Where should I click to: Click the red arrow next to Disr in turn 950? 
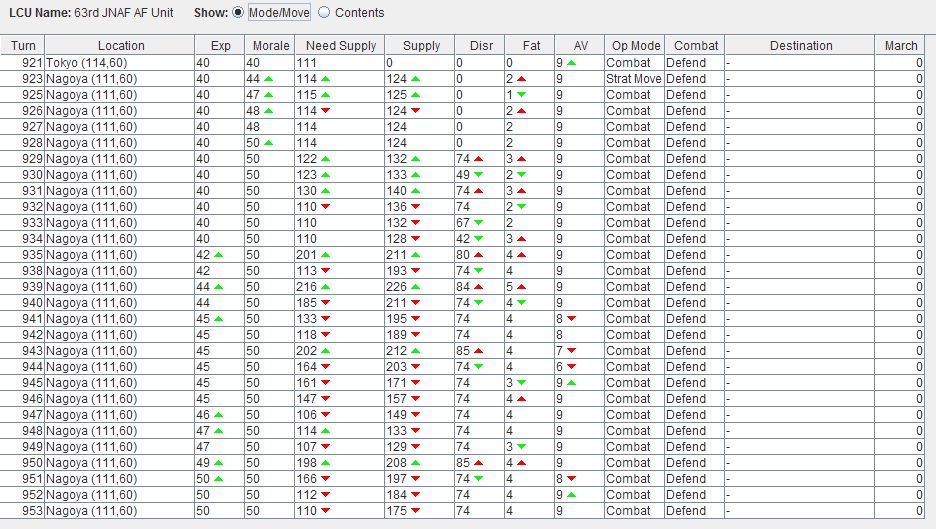pos(478,463)
